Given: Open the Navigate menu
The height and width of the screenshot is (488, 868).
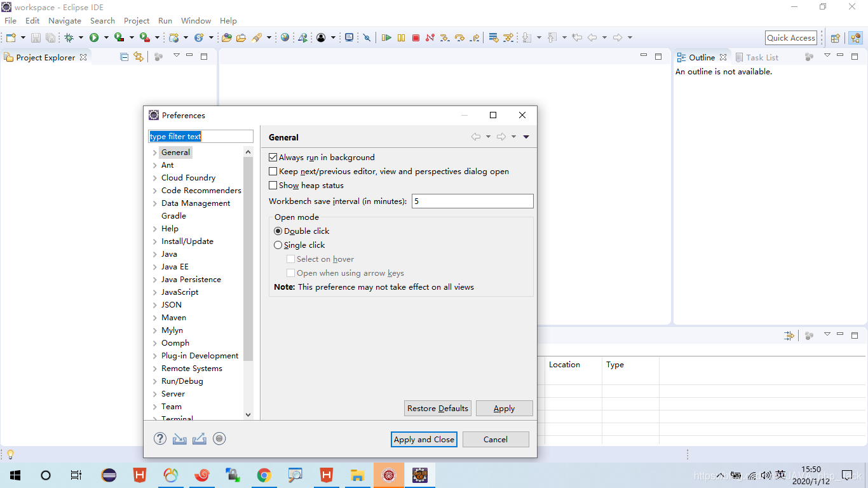Looking at the screenshot, I should point(65,20).
